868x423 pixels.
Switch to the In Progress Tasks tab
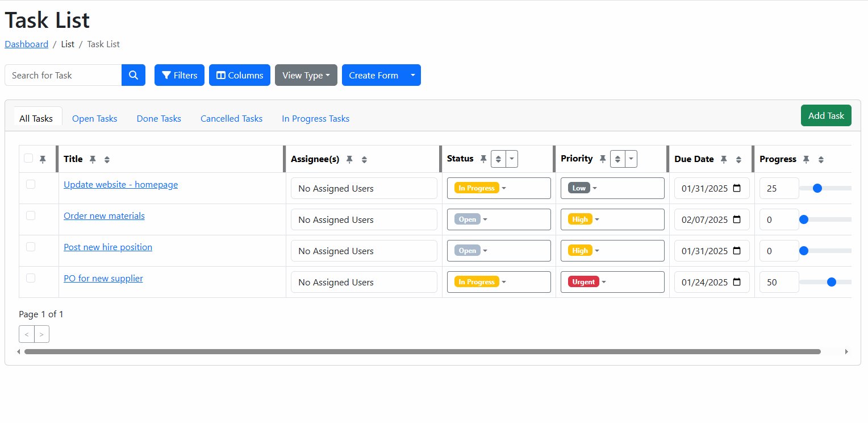pyautogui.click(x=316, y=118)
